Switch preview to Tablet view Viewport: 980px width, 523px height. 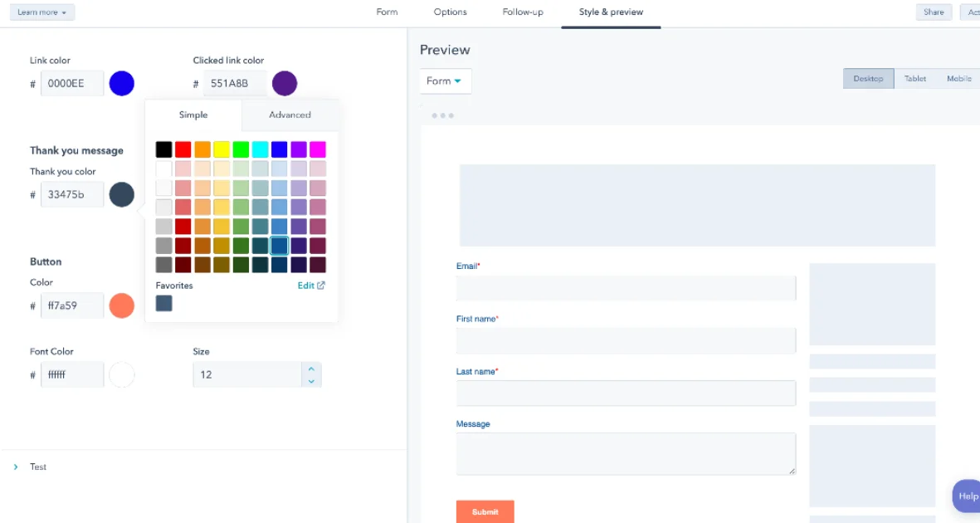click(914, 78)
